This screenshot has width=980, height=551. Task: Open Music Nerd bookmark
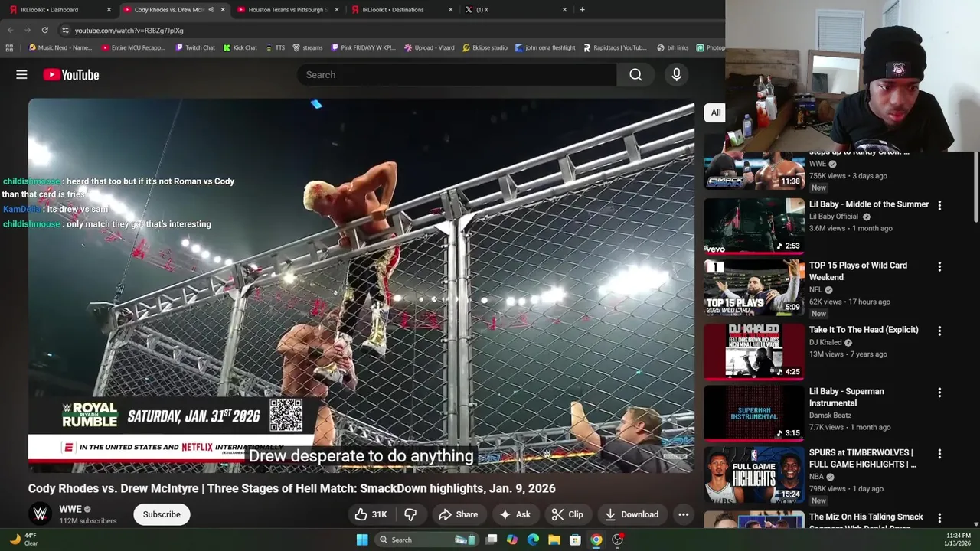(60, 47)
